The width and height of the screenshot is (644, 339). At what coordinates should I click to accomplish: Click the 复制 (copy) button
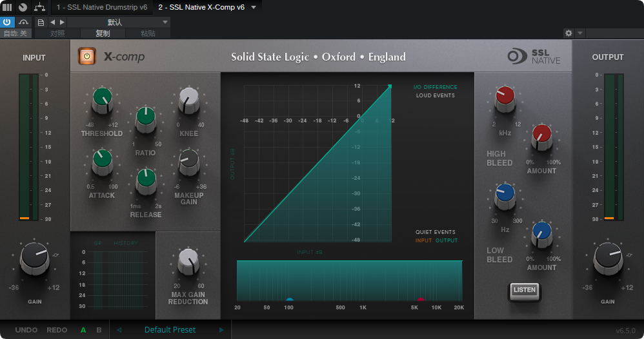[x=103, y=34]
